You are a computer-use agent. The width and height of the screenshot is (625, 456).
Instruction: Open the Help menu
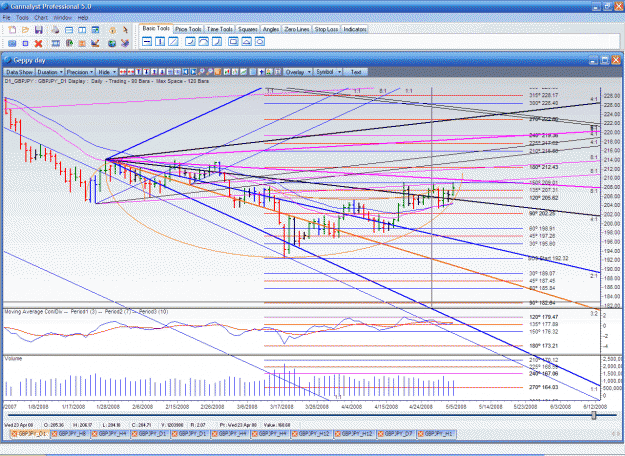(x=83, y=18)
